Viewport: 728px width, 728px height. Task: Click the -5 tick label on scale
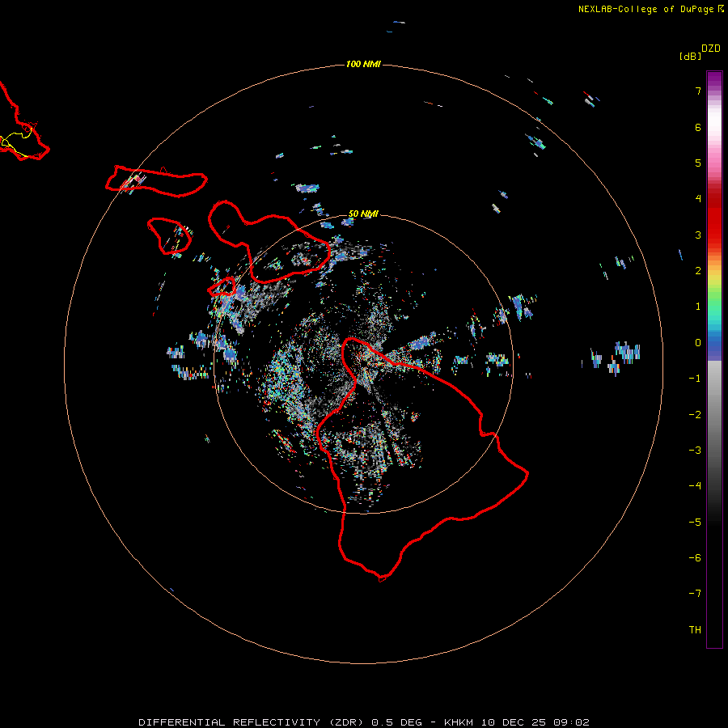(x=695, y=523)
